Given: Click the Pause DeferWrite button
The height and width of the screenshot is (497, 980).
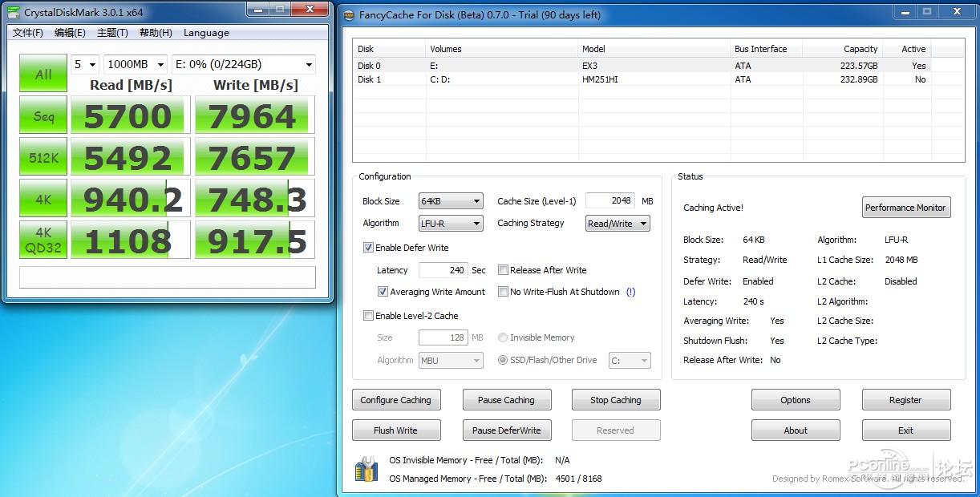Looking at the screenshot, I should (506, 430).
